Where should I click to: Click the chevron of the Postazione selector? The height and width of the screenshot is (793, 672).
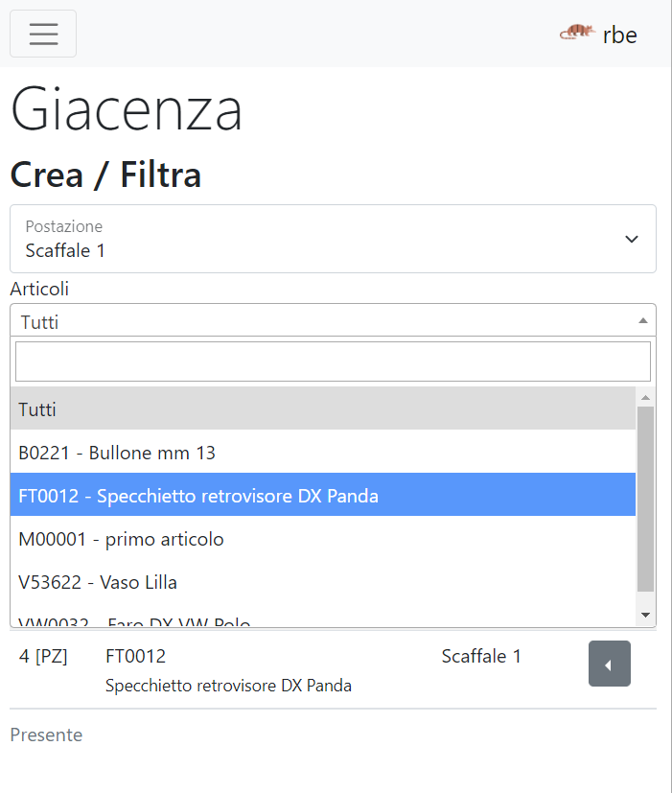point(631,239)
